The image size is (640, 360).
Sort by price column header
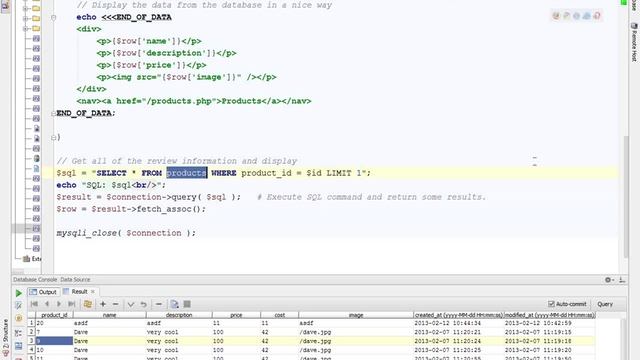[x=236, y=315]
